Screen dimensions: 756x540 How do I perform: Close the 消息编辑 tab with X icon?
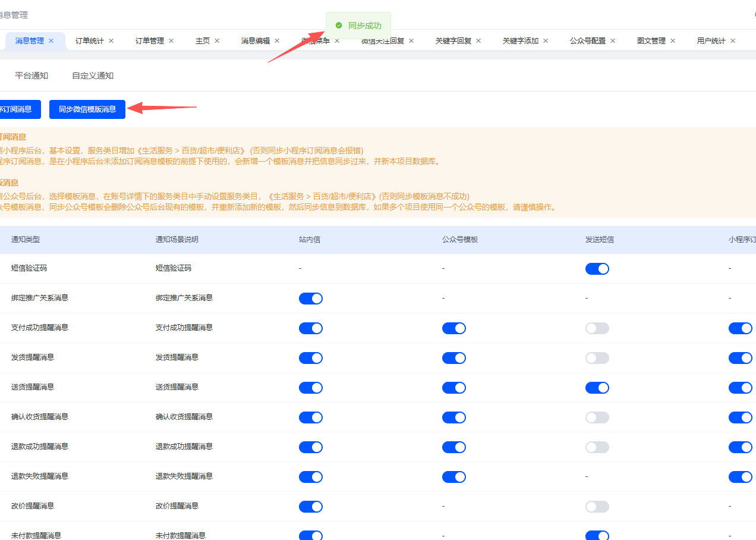pyautogui.click(x=277, y=41)
